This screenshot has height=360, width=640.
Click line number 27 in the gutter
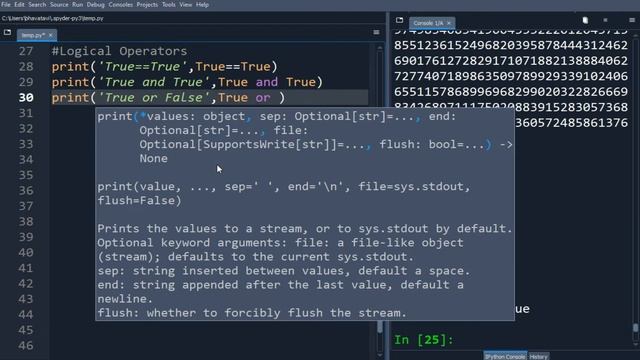coord(26,51)
